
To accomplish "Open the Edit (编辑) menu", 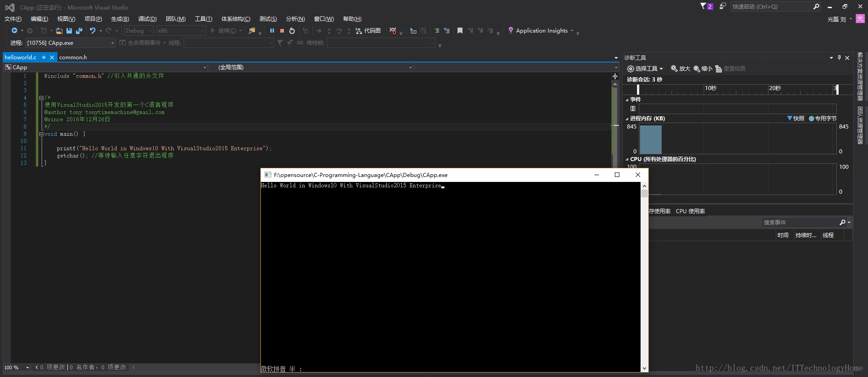I will (39, 19).
